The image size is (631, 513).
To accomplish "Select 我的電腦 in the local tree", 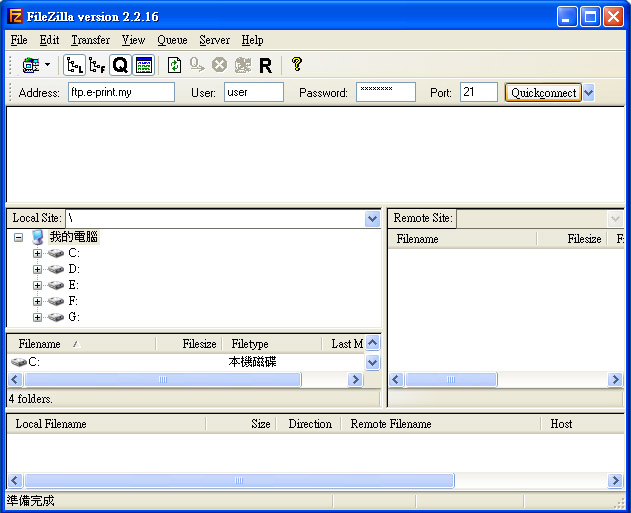I will tap(74, 237).
